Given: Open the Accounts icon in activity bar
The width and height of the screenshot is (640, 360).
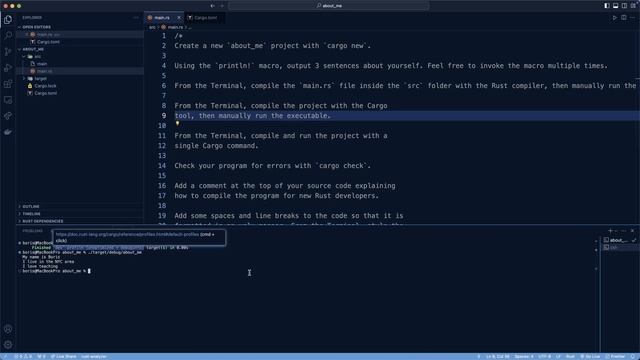Looking at the screenshot, I should 8,329.
